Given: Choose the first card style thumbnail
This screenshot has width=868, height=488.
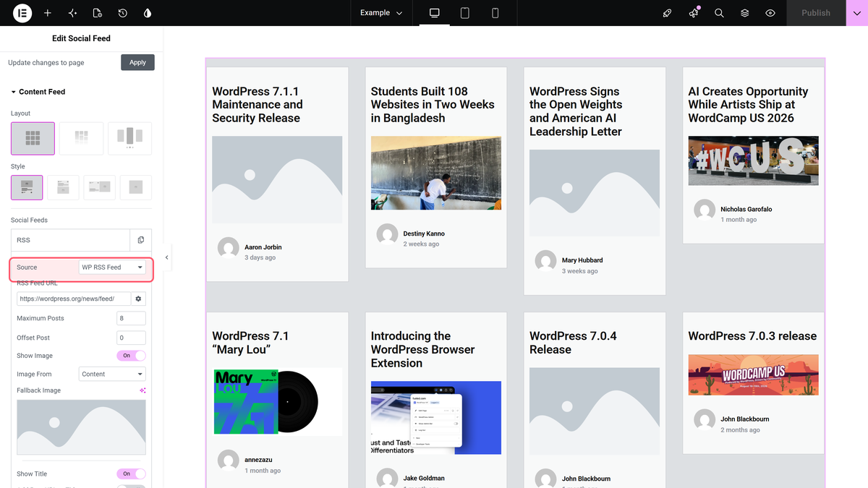Looking at the screenshot, I should tap(27, 187).
